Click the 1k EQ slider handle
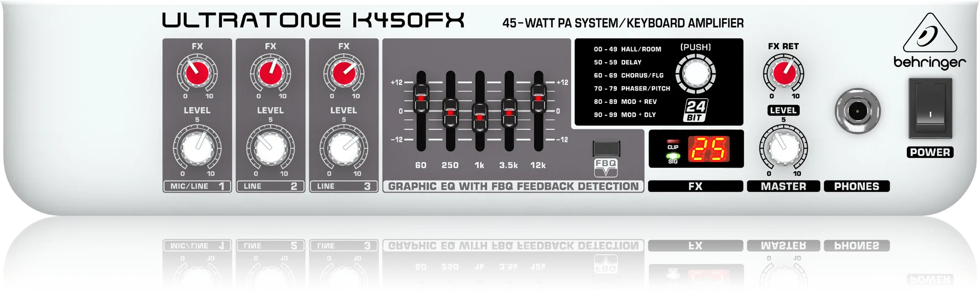980x291 pixels. pos(480,118)
